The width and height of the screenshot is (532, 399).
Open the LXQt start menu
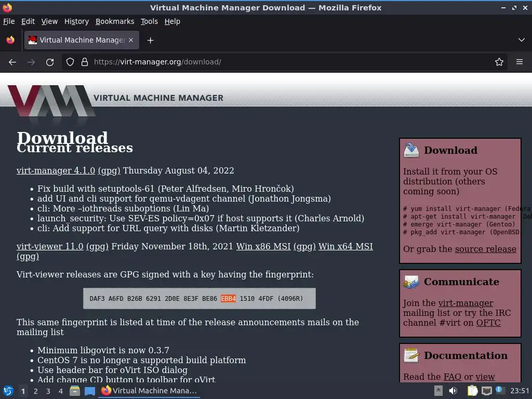pyautogui.click(x=8, y=391)
